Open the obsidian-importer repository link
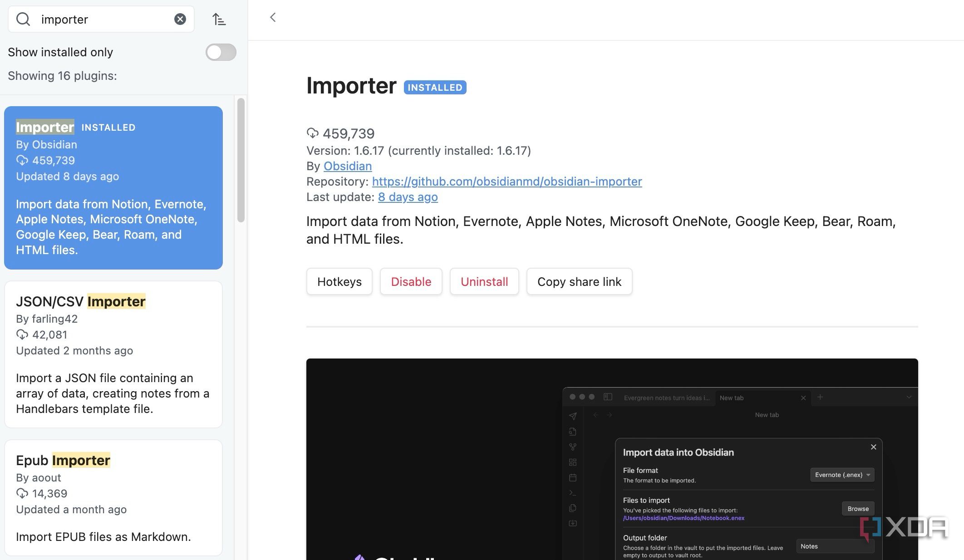 coord(507,182)
